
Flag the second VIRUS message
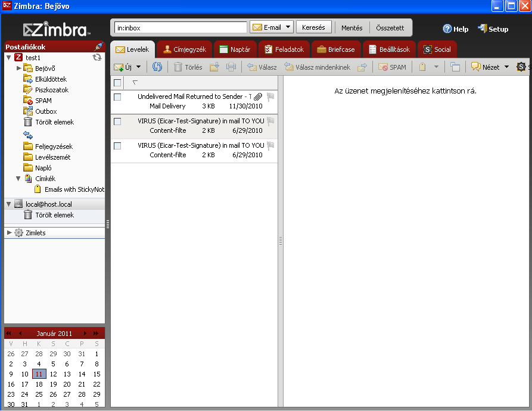coord(270,145)
